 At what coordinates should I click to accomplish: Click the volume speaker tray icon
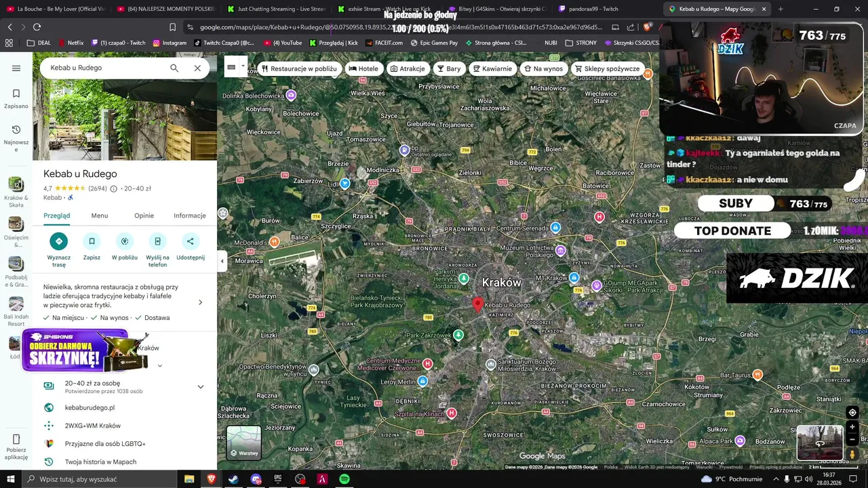(808, 479)
